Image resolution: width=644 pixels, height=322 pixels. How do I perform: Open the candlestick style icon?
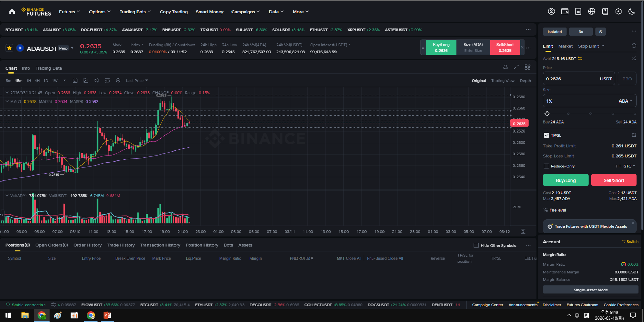(96, 81)
